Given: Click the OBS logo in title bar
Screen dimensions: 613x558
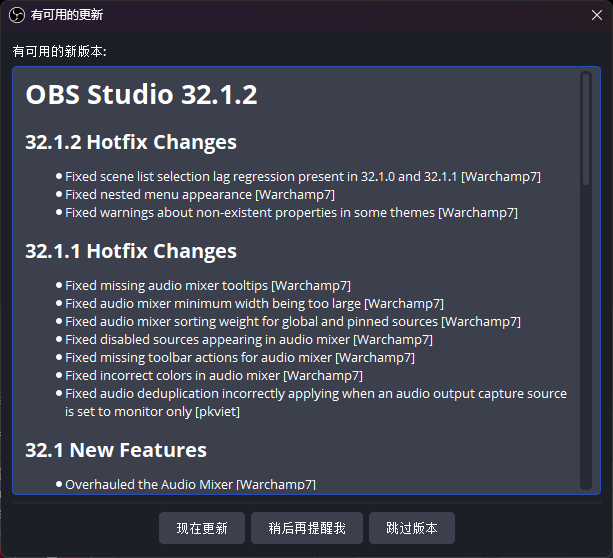Looking at the screenshot, I should tap(16, 15).
